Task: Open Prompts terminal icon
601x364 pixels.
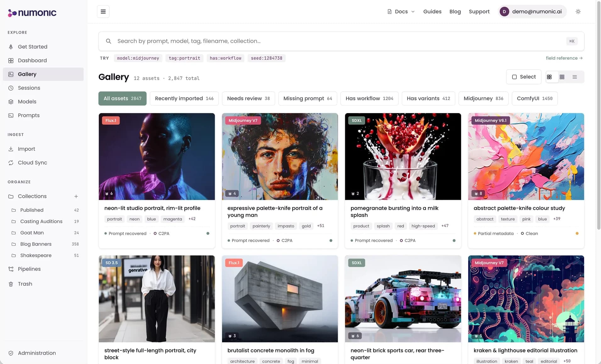Action: [11, 115]
